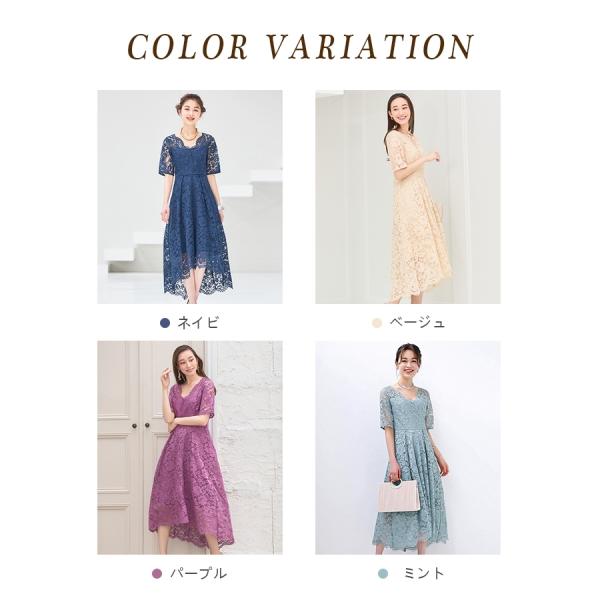Screen dimensions: 600x600
Task: Click the beige color swatch dot
Action: pos(377,323)
